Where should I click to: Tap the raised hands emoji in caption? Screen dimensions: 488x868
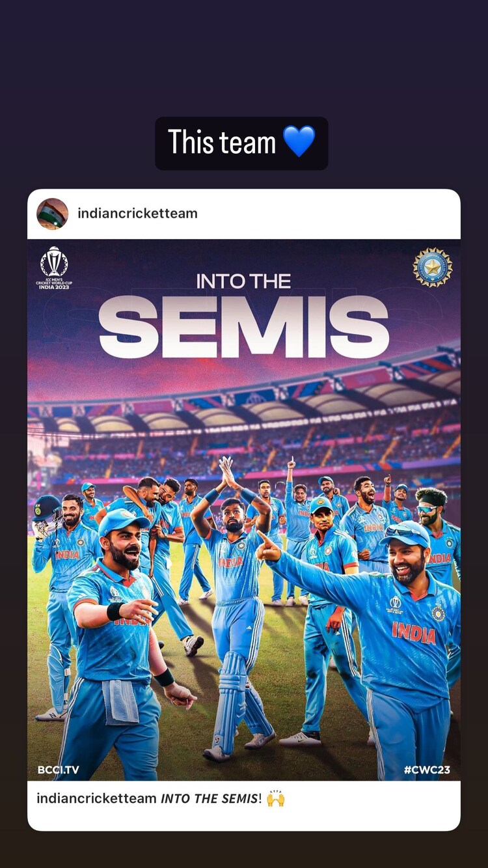click(x=276, y=798)
